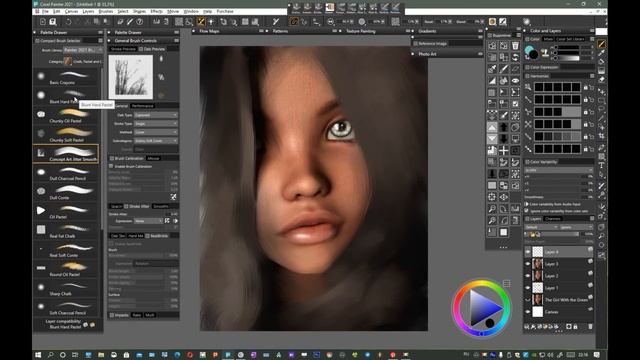Select the Magnifier tool in the toolbox

(x=601, y=236)
